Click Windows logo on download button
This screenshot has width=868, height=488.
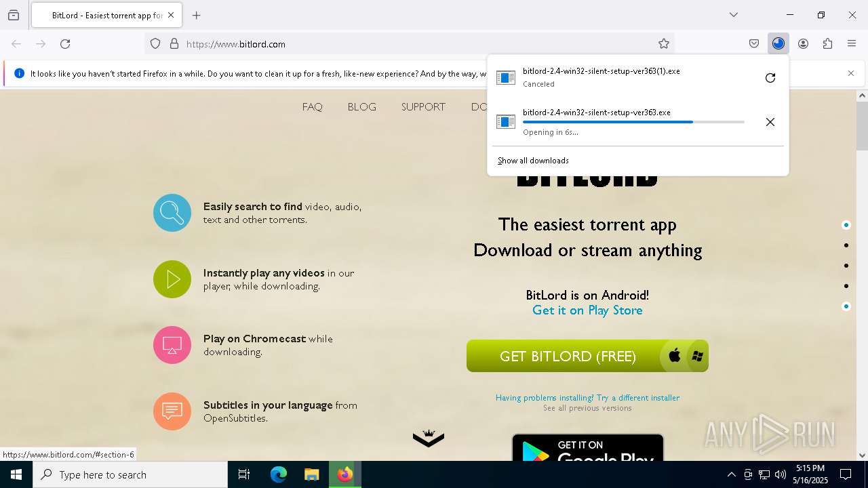pos(697,356)
